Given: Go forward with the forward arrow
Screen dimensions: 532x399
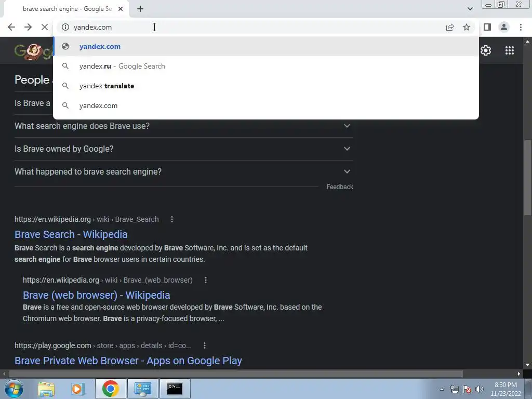Looking at the screenshot, I should (x=28, y=27).
